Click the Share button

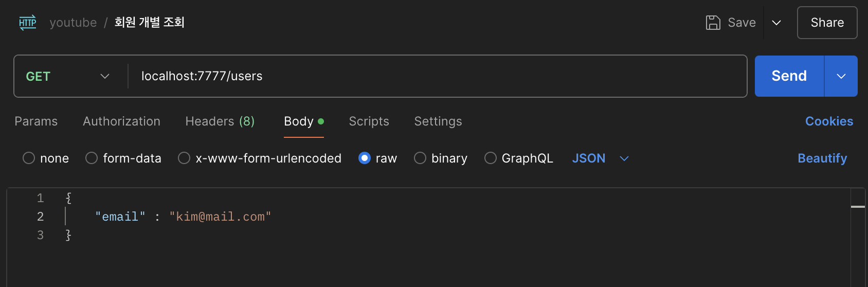(x=827, y=23)
